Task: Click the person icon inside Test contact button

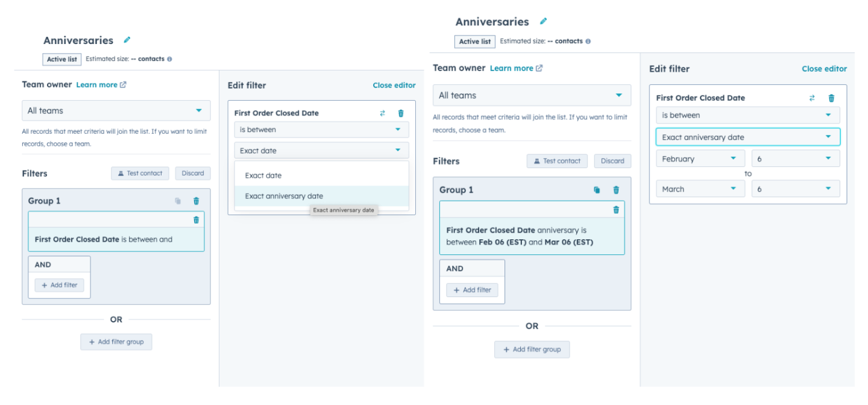Action: click(x=120, y=173)
